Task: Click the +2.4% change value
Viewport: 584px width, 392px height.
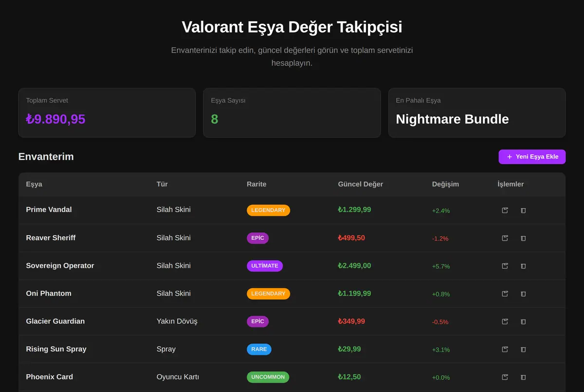Action: tap(441, 211)
